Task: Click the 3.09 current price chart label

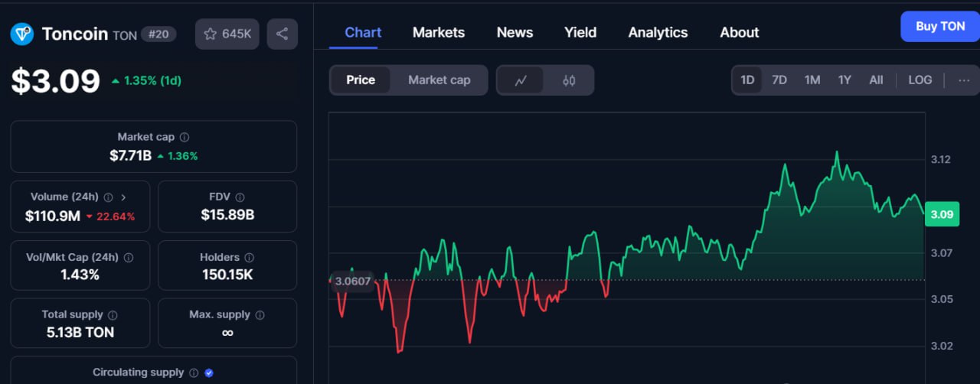Action: pyautogui.click(x=942, y=214)
